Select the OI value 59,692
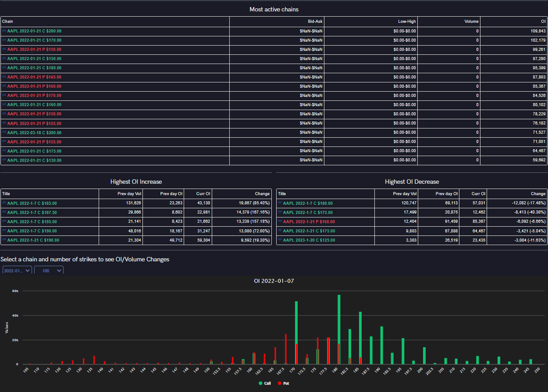 (x=538, y=160)
